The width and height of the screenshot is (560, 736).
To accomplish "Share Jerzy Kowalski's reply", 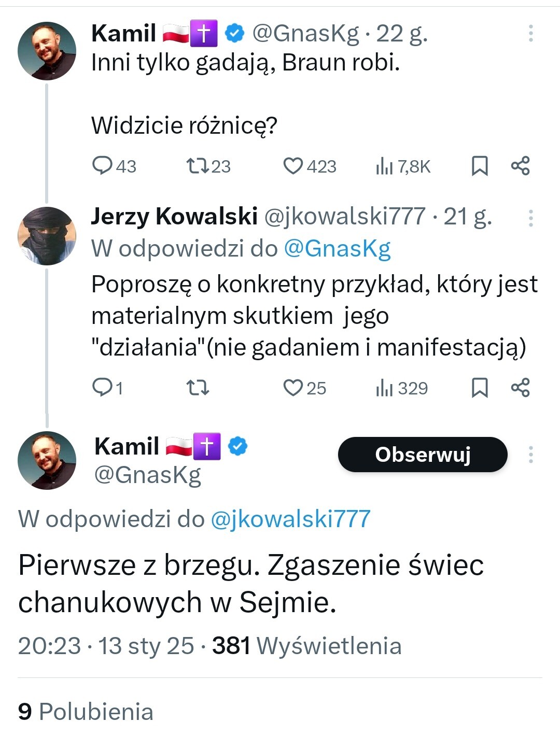I will click(520, 387).
